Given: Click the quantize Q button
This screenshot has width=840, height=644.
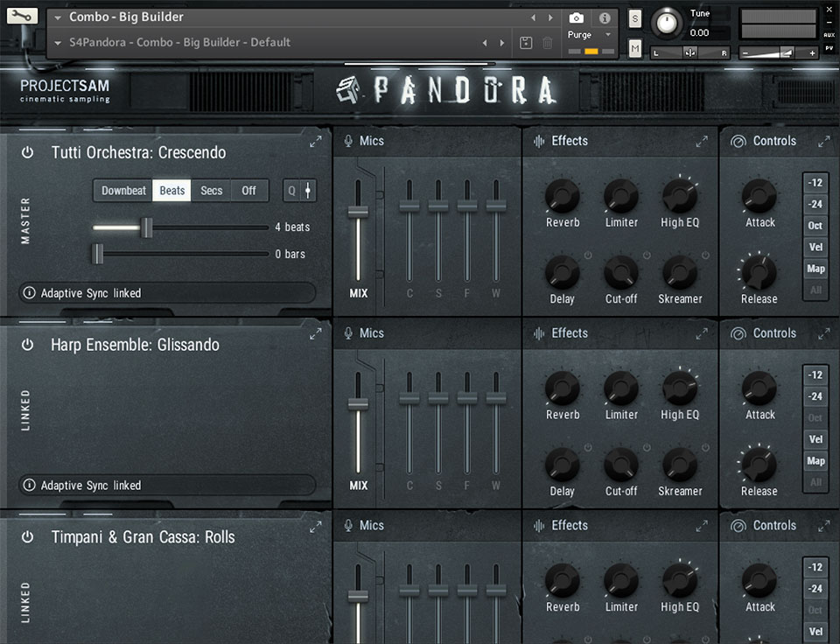Looking at the screenshot, I should pyautogui.click(x=291, y=191).
